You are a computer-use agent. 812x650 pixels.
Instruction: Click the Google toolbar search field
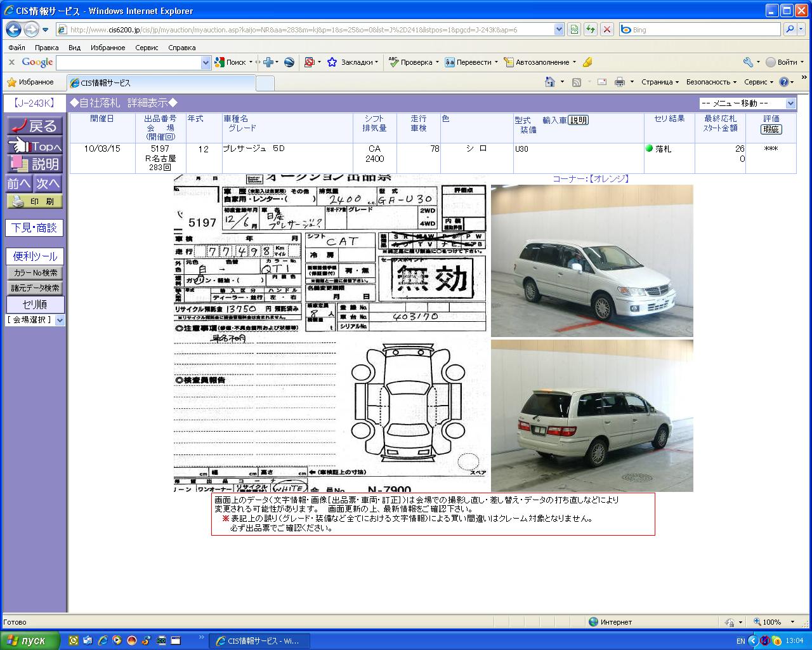click(129, 62)
